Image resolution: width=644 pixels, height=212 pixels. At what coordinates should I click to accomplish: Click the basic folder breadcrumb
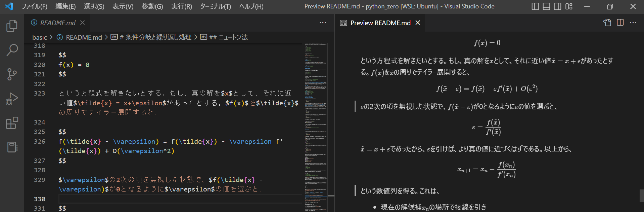(39, 37)
